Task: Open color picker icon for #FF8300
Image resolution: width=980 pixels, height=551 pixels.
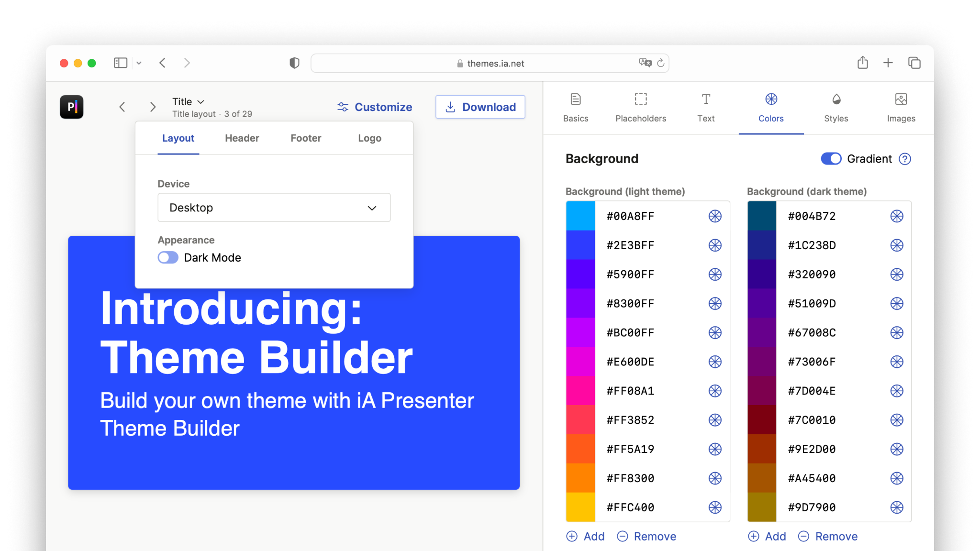Action: 715,478
